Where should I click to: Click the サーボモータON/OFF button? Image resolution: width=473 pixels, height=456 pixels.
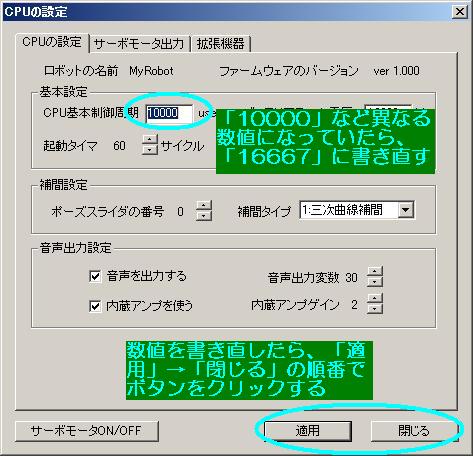(x=86, y=431)
